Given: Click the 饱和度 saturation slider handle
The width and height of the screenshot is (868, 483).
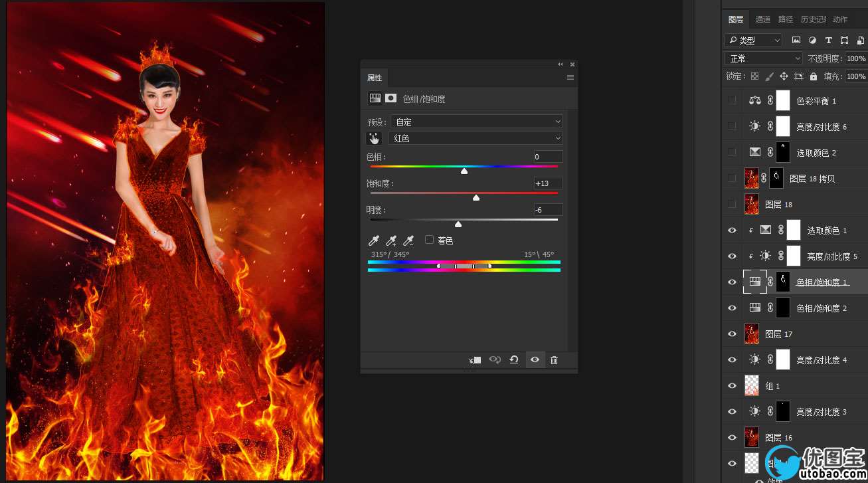Looking at the screenshot, I should tap(476, 198).
